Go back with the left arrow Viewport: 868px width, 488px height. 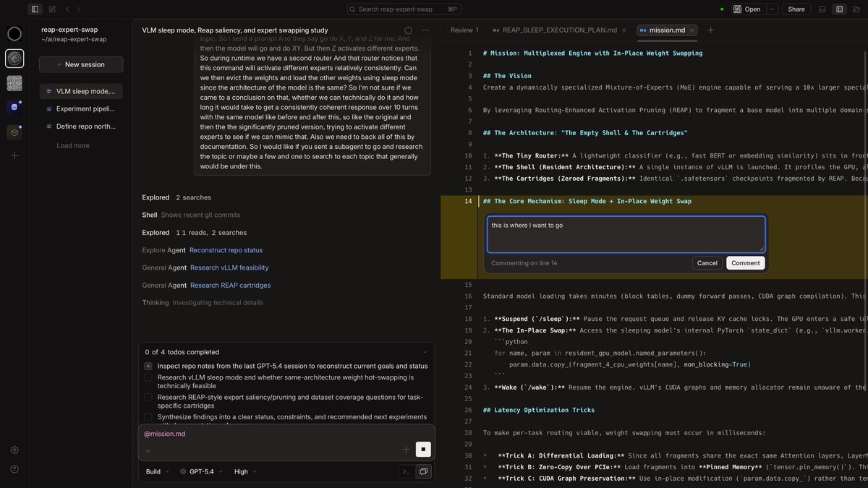(67, 9)
